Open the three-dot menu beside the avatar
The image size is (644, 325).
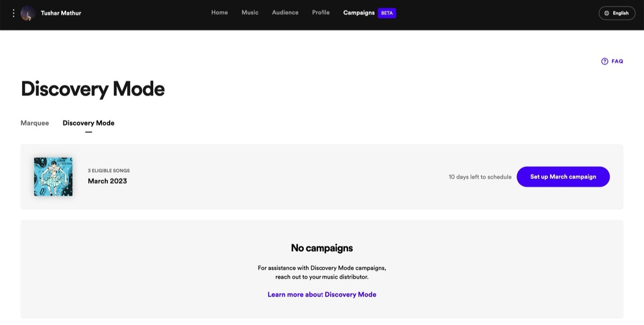(x=13, y=13)
